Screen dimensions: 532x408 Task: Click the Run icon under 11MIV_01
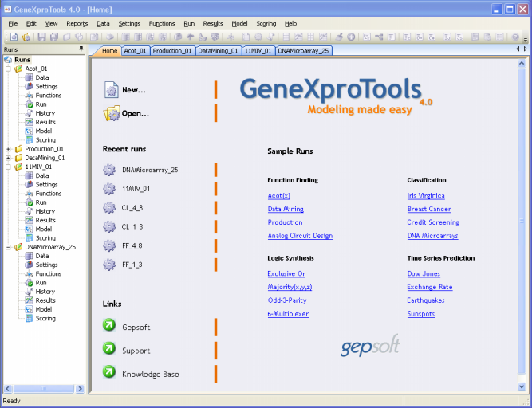point(30,202)
